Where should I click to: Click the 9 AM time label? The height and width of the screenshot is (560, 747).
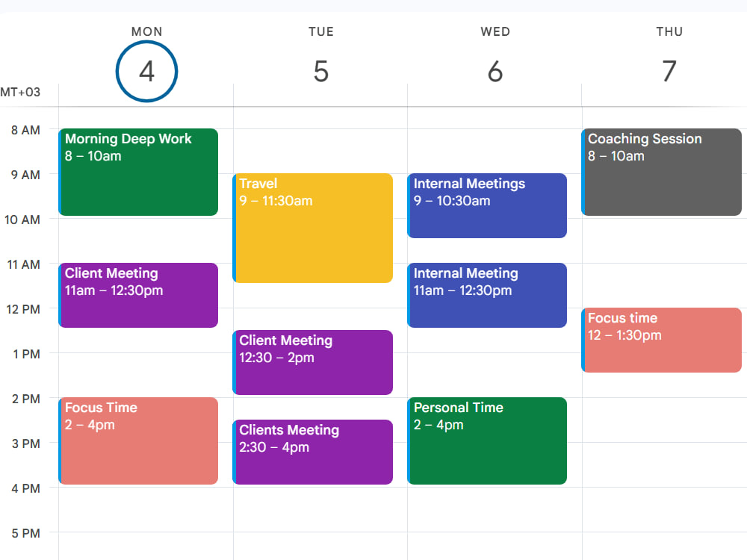pos(25,175)
